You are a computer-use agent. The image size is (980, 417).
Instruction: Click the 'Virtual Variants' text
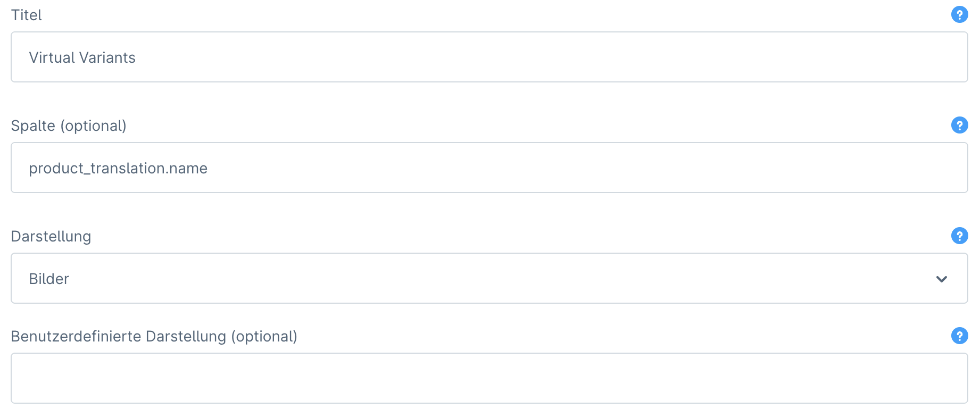(x=82, y=57)
